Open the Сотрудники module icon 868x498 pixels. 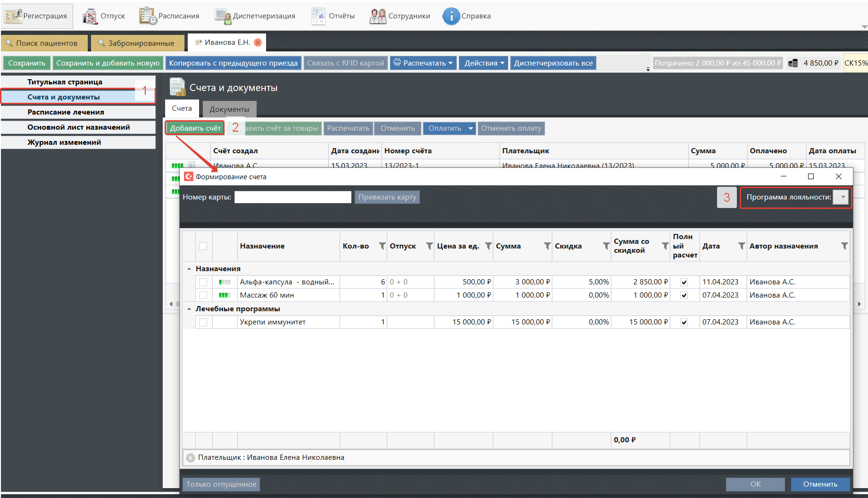pos(377,16)
